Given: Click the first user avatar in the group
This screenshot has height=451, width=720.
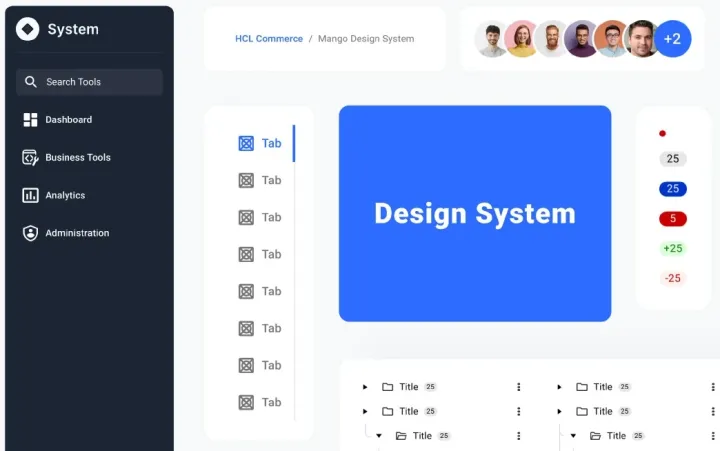Looking at the screenshot, I should point(492,39).
